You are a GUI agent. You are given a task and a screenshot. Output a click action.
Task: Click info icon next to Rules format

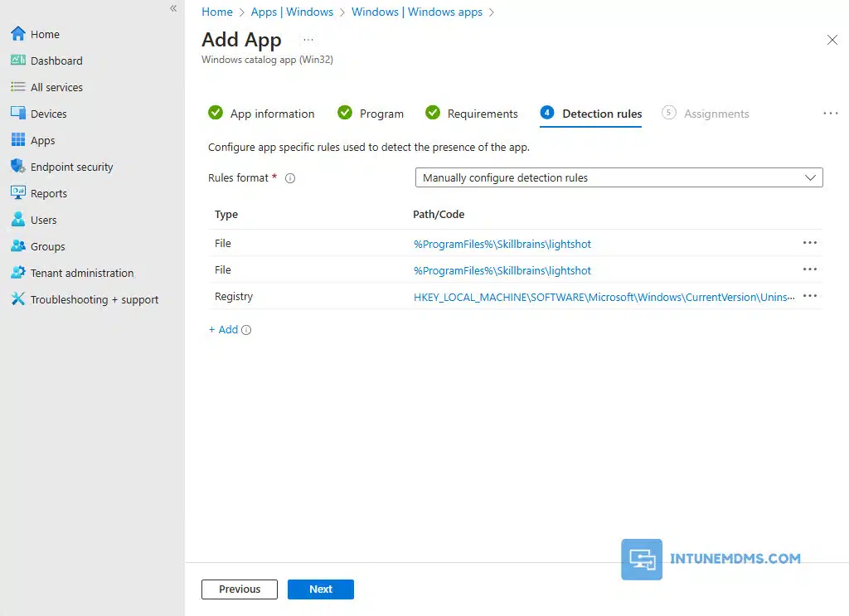(x=290, y=178)
